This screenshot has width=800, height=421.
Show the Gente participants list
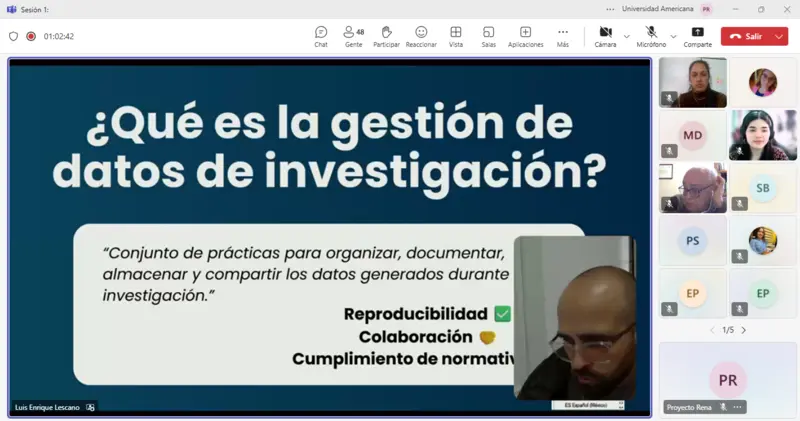pyautogui.click(x=354, y=37)
